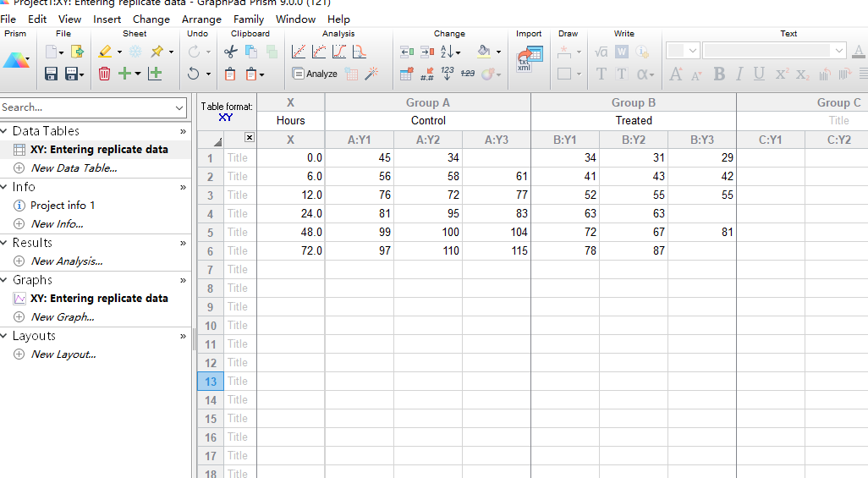The width and height of the screenshot is (868, 478).
Task: Open Project info 1 sheet
Action: (63, 206)
